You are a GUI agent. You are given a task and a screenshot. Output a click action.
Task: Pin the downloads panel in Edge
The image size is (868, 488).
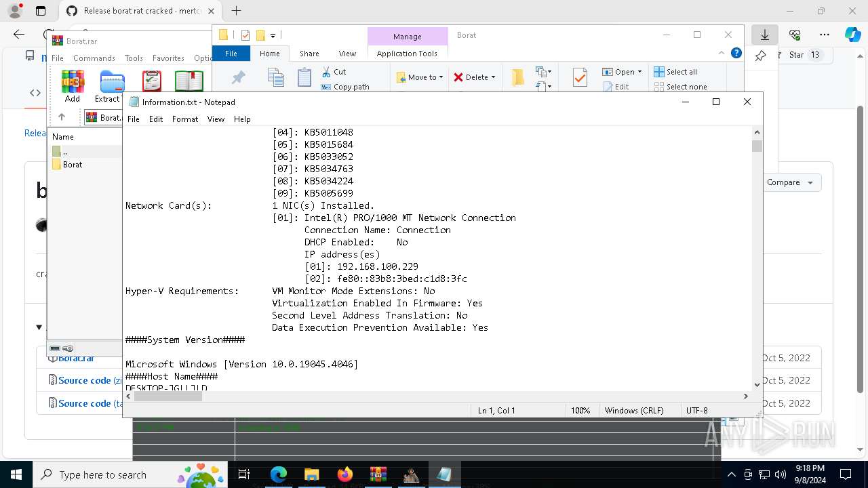point(761,56)
